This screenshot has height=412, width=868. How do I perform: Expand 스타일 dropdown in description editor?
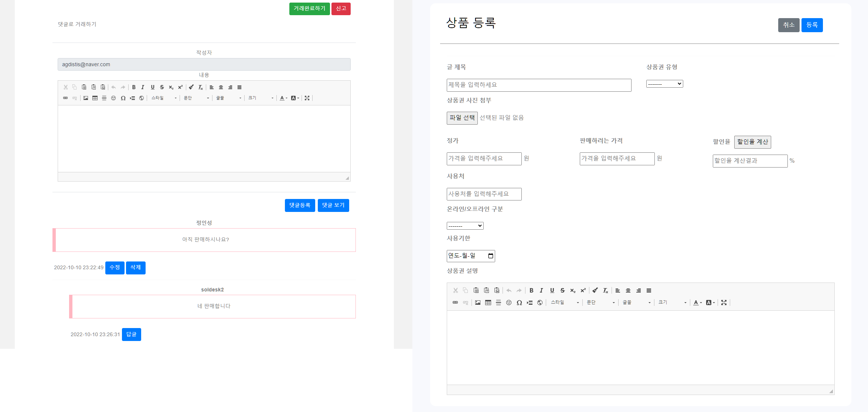[x=565, y=303]
